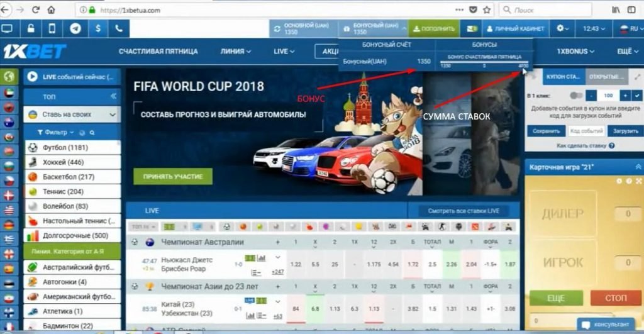
Task: Click Firefox home button
Action: [x=52, y=10]
